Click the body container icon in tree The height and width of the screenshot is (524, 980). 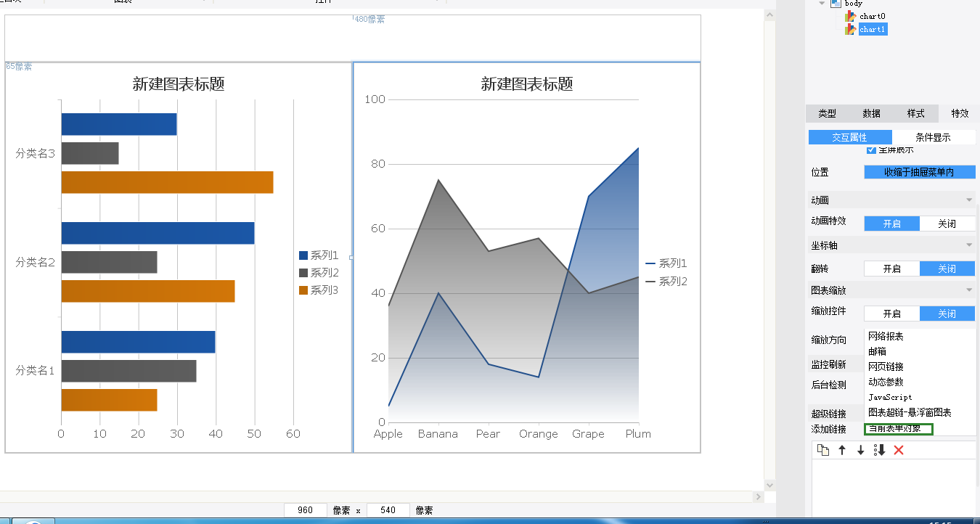coord(836,4)
